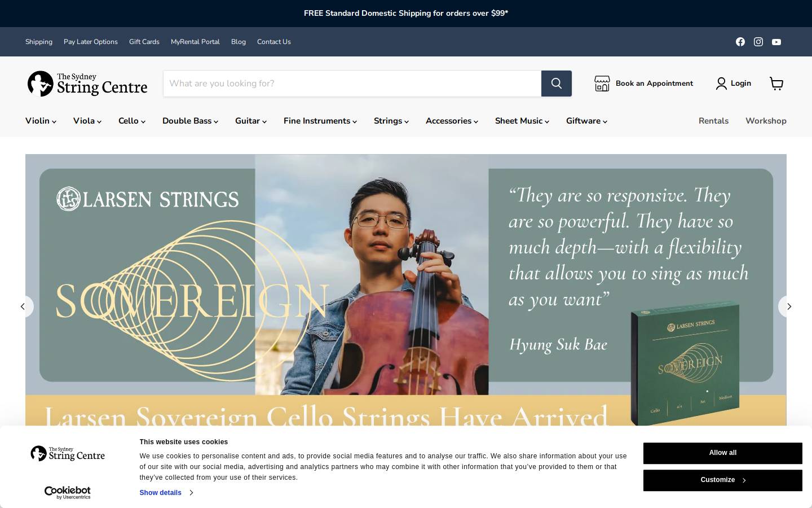
Task: Click the search magnifier button
Action: coord(557,84)
